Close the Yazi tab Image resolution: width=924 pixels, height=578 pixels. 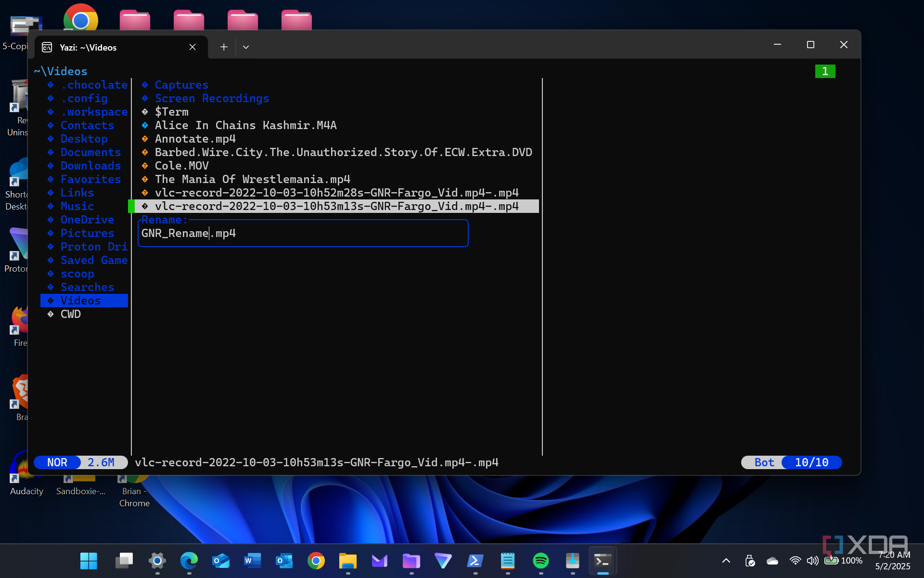pyautogui.click(x=192, y=47)
